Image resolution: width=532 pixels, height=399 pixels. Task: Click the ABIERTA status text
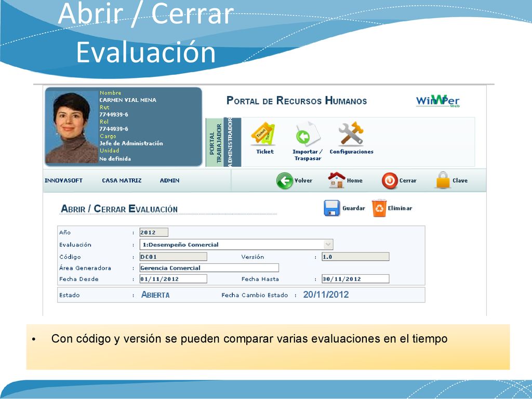click(155, 295)
